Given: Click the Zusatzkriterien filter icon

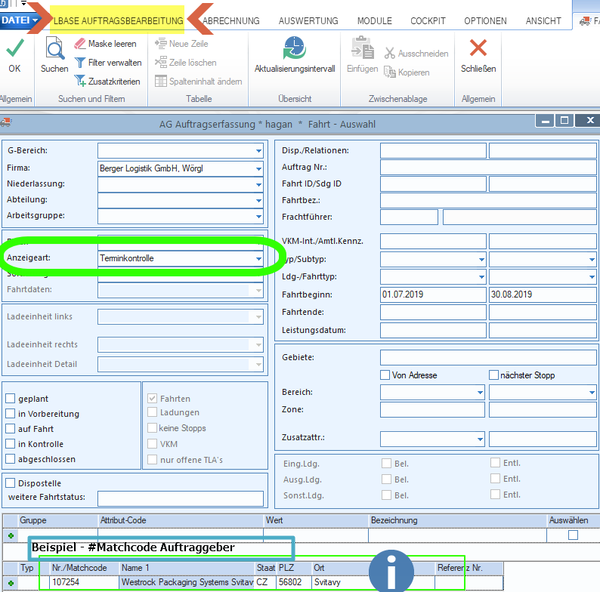Looking at the screenshot, I should pyautogui.click(x=80, y=81).
